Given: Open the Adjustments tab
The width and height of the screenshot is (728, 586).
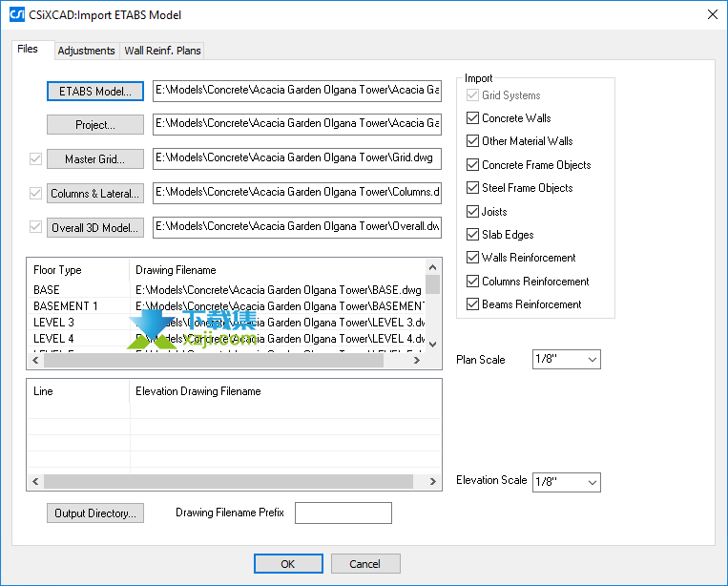Looking at the screenshot, I should pos(87,51).
